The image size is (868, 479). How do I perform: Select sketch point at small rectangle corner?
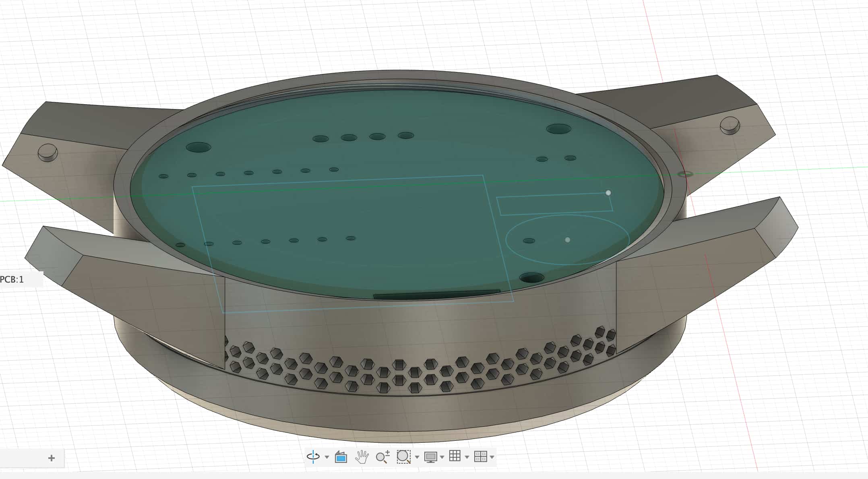pyautogui.click(x=608, y=193)
